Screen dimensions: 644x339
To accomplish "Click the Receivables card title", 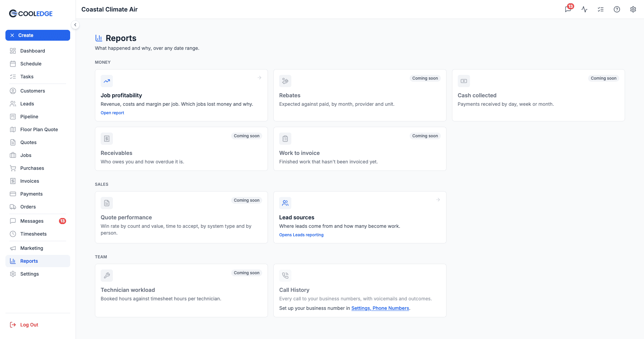I will pyautogui.click(x=117, y=153).
